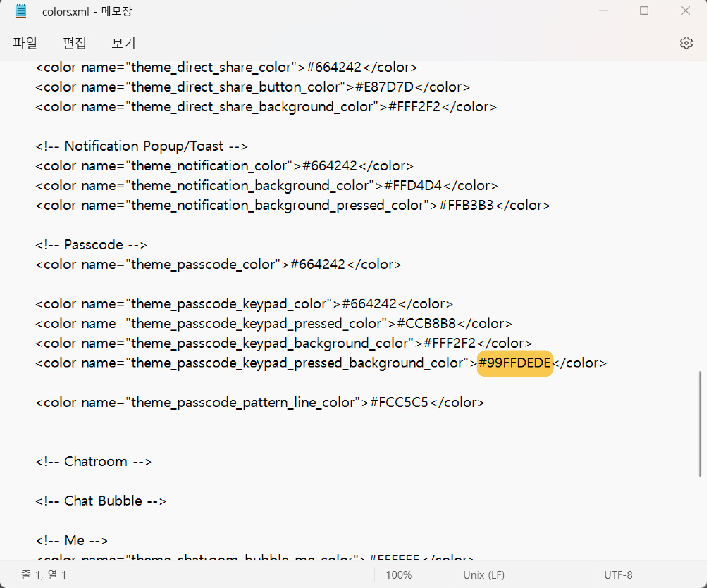The image size is (707, 588).
Task: Open the 편집 (Edit) menu
Action: 74,43
